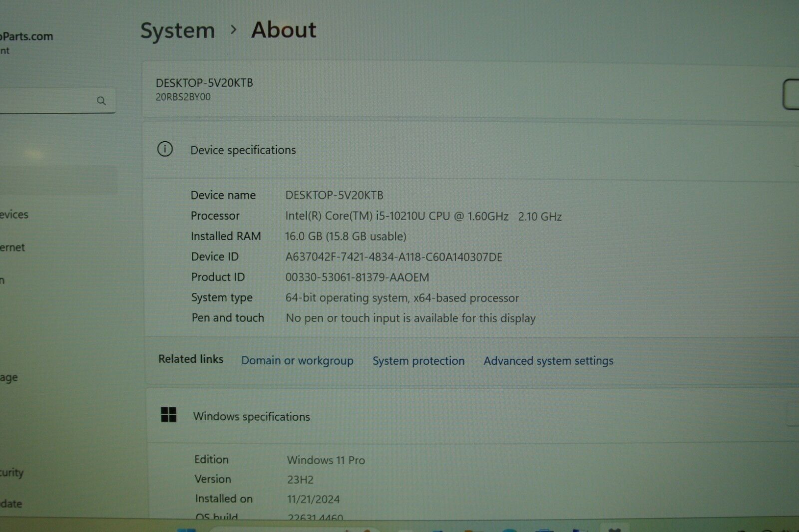This screenshot has width=799, height=532.
Task: Collapse the Windows specifications section header
Action: pyautogui.click(x=472, y=416)
